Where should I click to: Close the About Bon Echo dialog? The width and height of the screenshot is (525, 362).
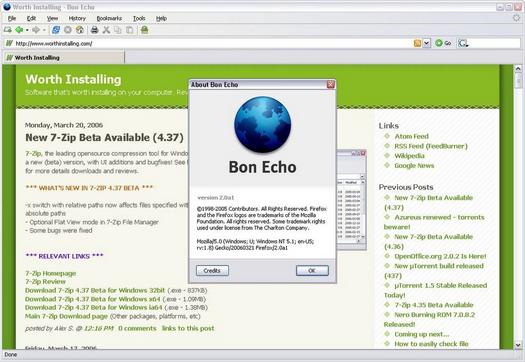pos(330,84)
